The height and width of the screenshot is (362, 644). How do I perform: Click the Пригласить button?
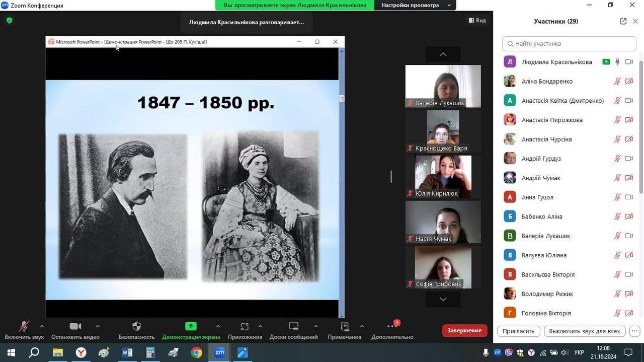click(x=518, y=331)
